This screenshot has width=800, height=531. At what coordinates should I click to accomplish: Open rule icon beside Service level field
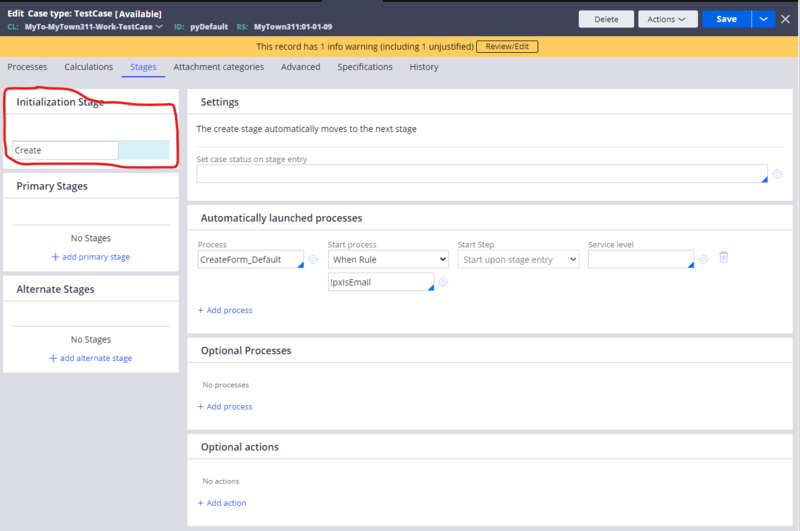point(704,259)
